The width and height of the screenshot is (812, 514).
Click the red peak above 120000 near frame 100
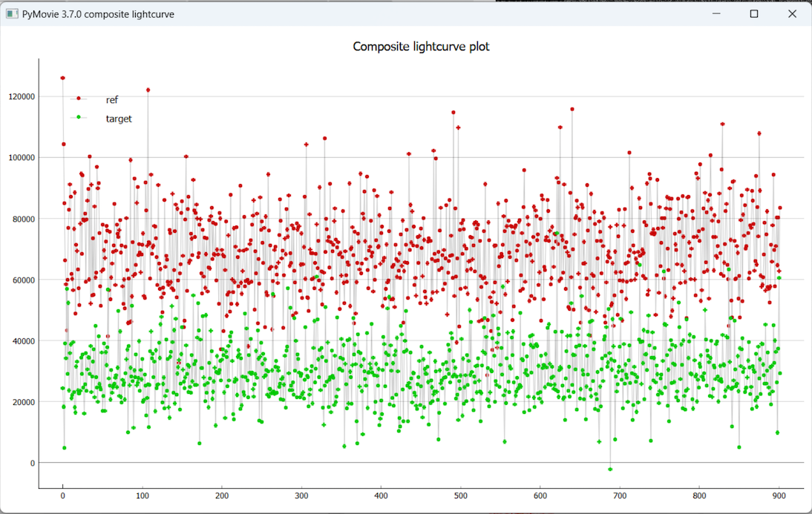point(148,90)
